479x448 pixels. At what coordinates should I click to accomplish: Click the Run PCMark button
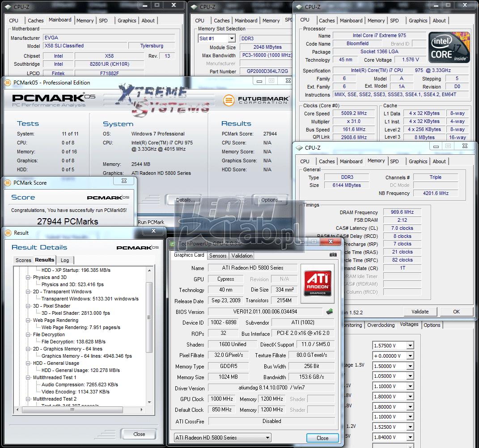[x=151, y=222]
